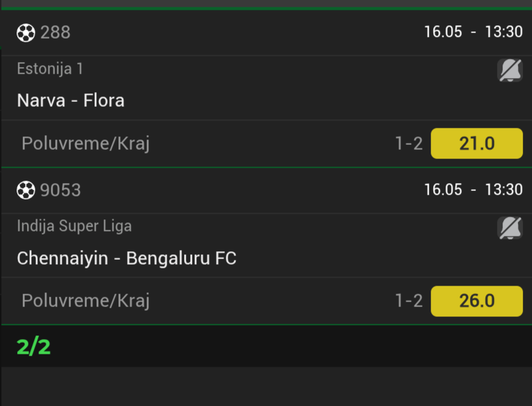Click the Estonija 1 league label
The image size is (532, 406).
(50, 69)
